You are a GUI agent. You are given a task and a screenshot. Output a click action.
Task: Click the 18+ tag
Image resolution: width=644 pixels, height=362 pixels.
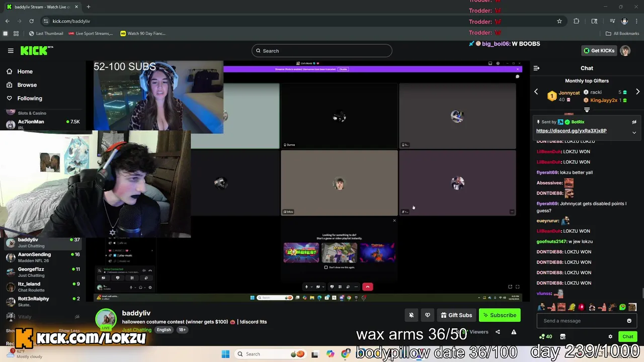[182, 330]
